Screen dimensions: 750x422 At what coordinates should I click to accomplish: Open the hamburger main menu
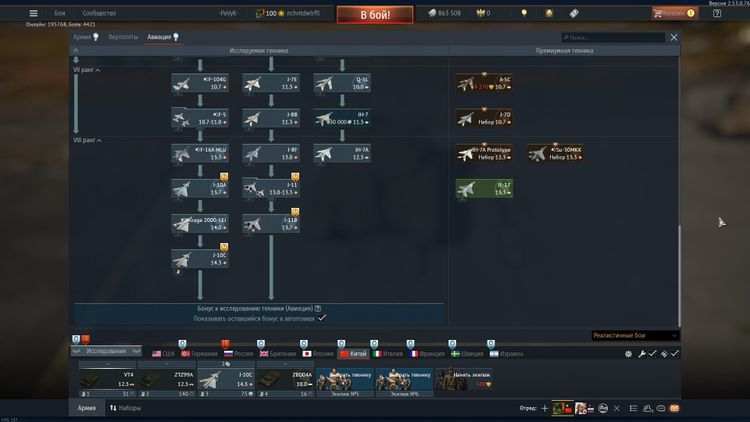(x=34, y=13)
